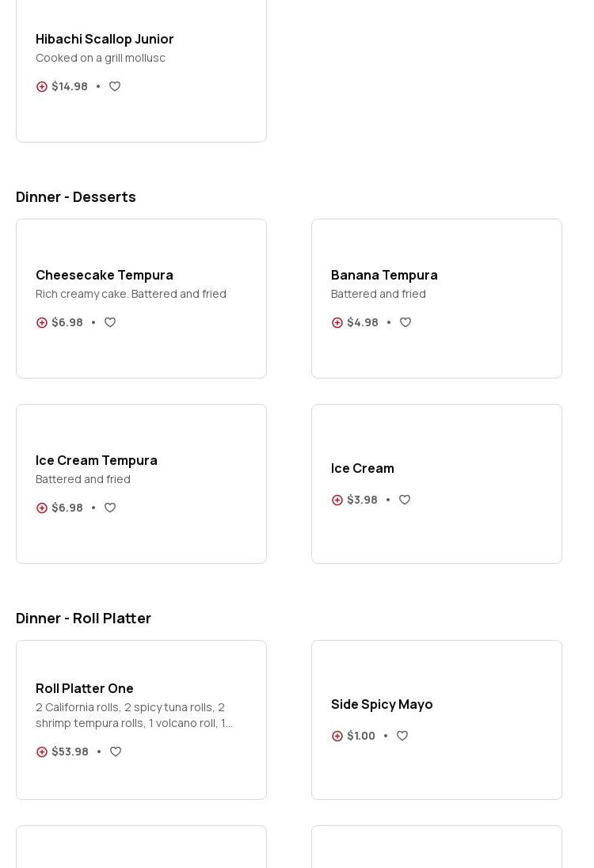The width and height of the screenshot is (594, 868).
Task: Add Ice Cream to order
Action: point(337,501)
